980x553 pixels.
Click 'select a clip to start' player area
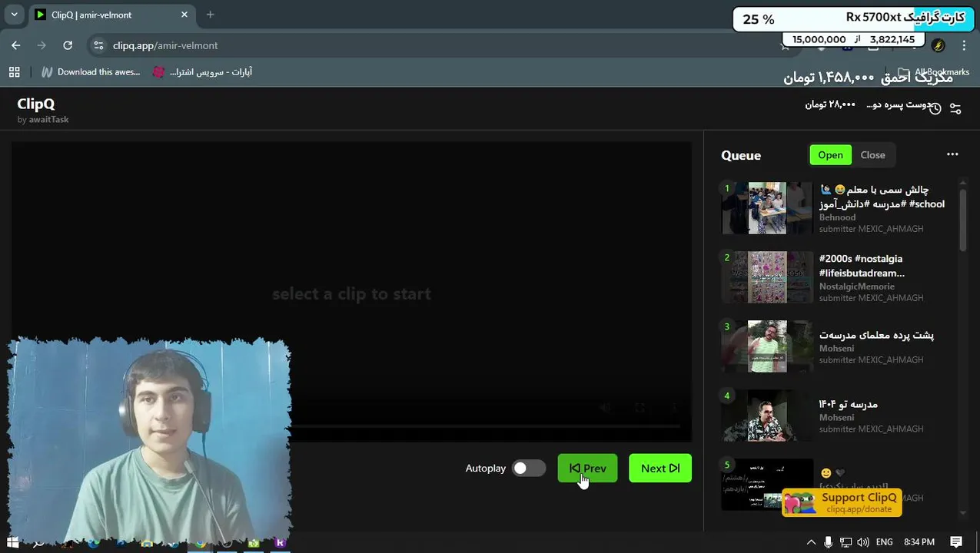pos(351,293)
